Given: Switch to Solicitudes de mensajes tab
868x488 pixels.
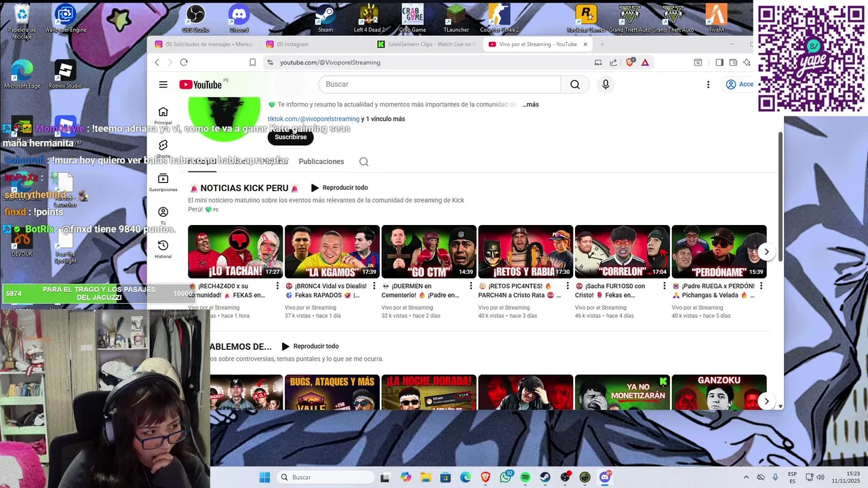Looking at the screenshot, I should click(204, 44).
